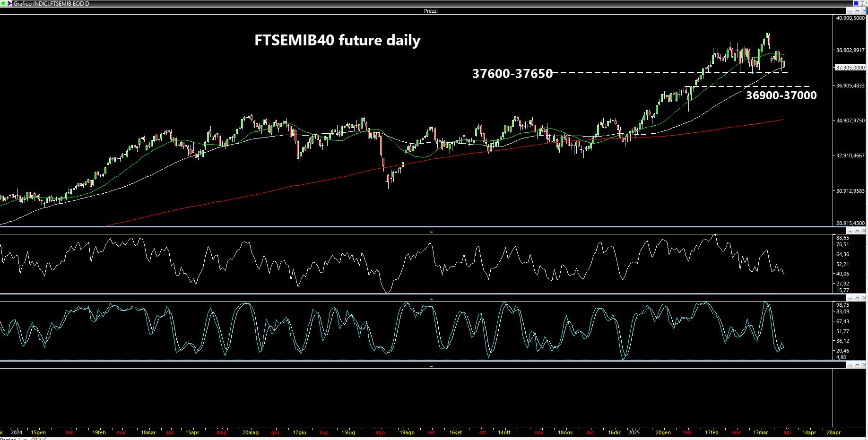Minimize the empty bottom panel
The height and width of the screenshot is (440, 868).
pos(850,365)
